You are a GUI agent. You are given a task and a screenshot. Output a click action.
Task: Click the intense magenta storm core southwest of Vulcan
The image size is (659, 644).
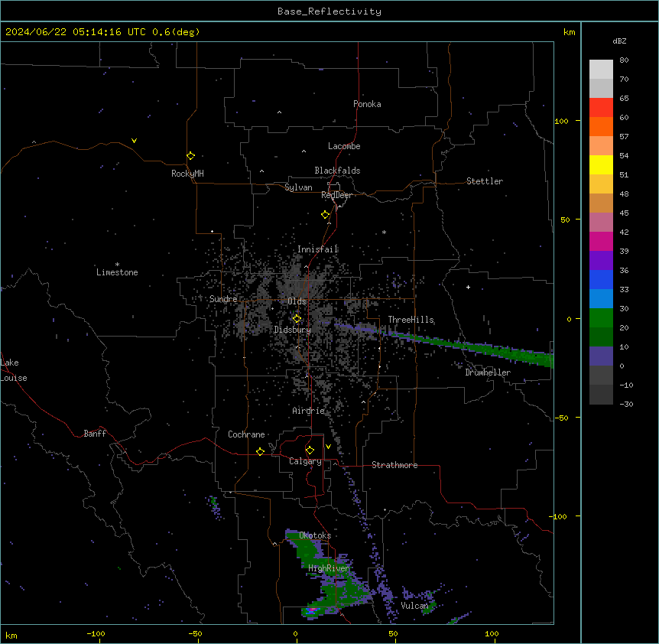click(312, 610)
